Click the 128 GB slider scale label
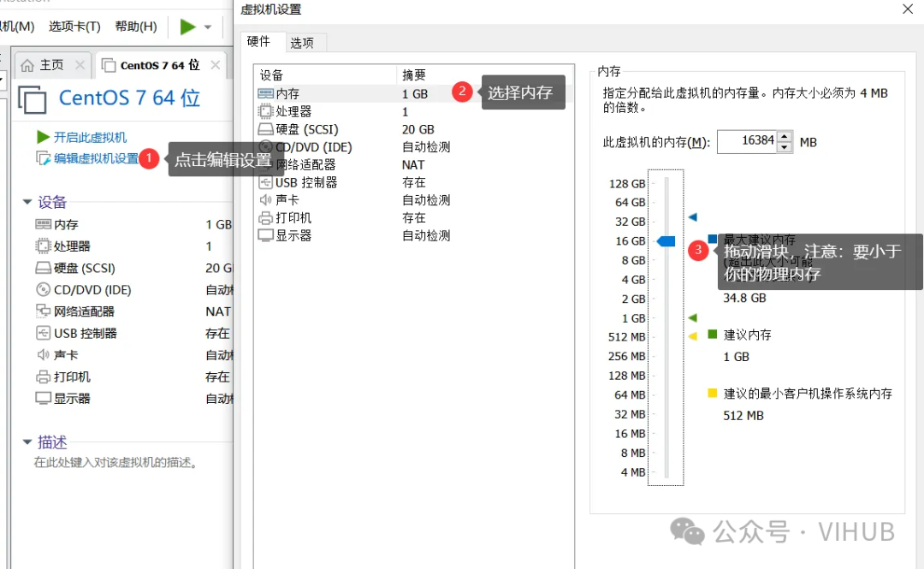Image resolution: width=924 pixels, height=569 pixels. coord(627,184)
